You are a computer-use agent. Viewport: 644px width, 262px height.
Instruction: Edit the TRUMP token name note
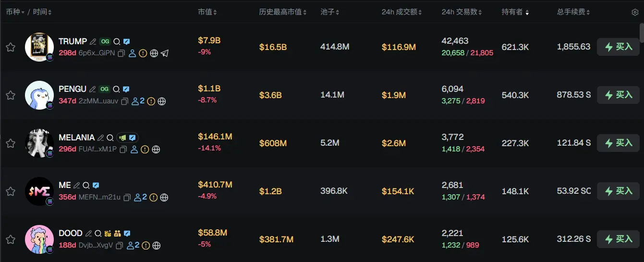click(x=93, y=42)
